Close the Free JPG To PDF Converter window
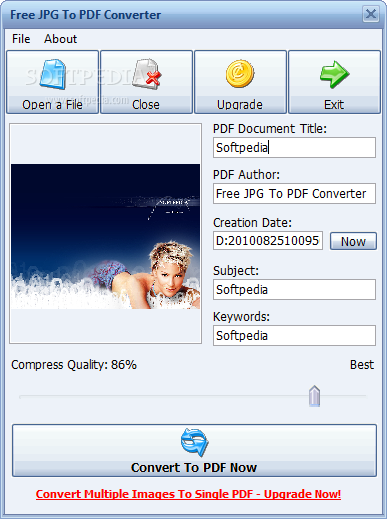The image size is (387, 519). coord(371,14)
